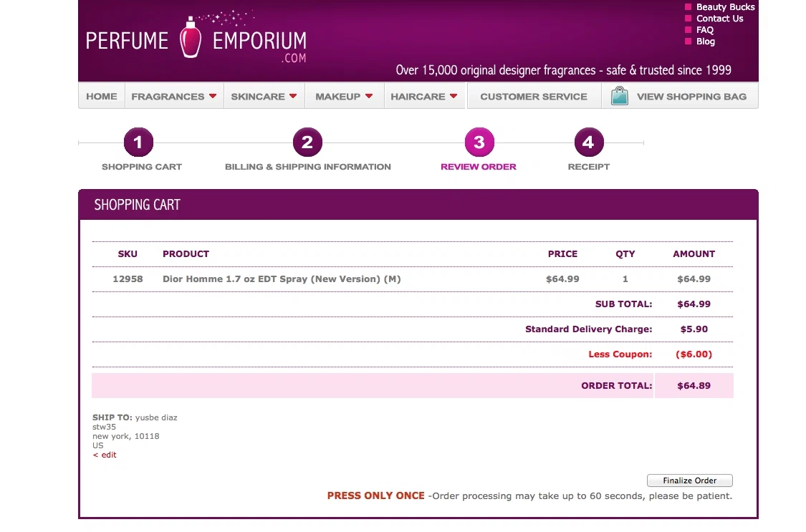Go to the Home menu item
This screenshot has height=532, width=806.
[x=102, y=96]
